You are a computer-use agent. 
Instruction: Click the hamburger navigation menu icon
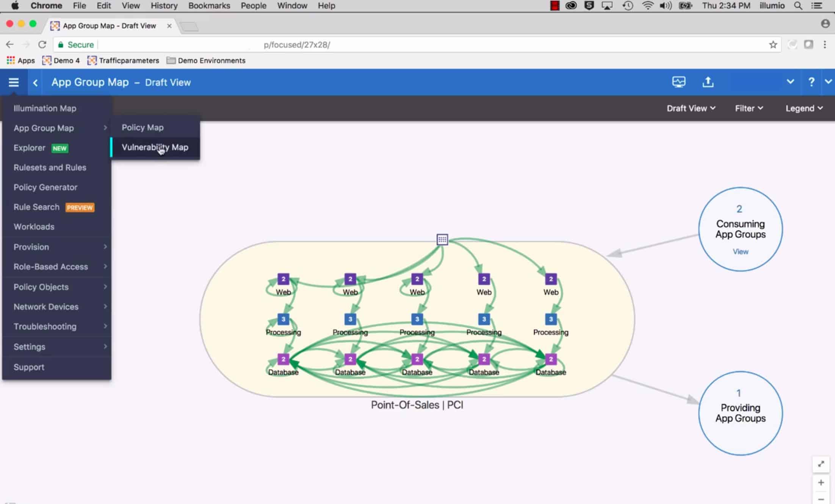pyautogui.click(x=14, y=82)
